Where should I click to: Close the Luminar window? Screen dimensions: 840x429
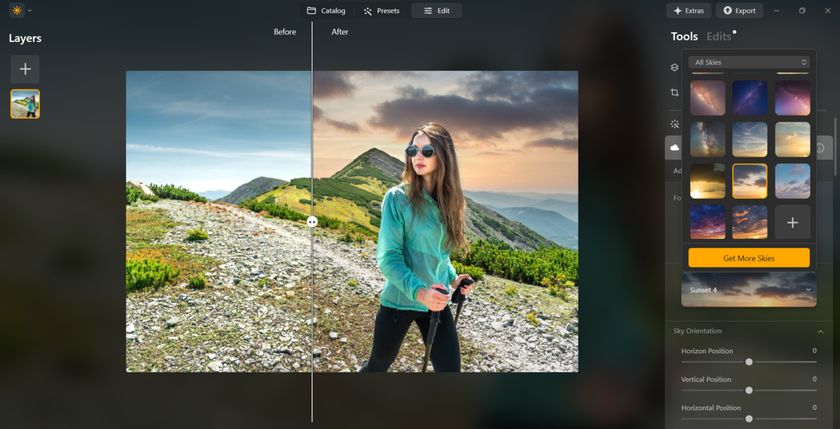827,11
